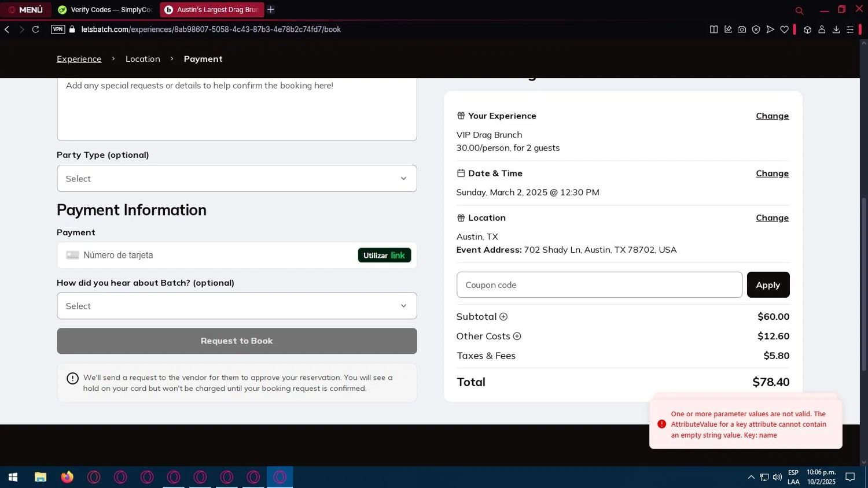Open ad blocker shield settings
Viewport: 868px width, 488px height.
click(756, 29)
